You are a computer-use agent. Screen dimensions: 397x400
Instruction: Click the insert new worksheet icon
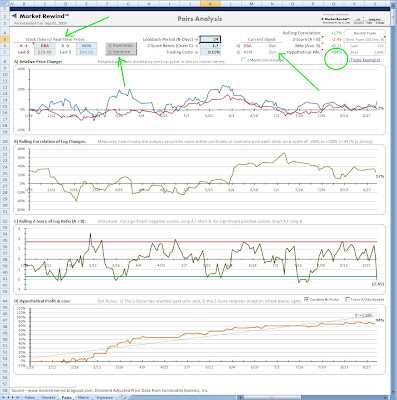pyautogui.click(x=124, y=397)
